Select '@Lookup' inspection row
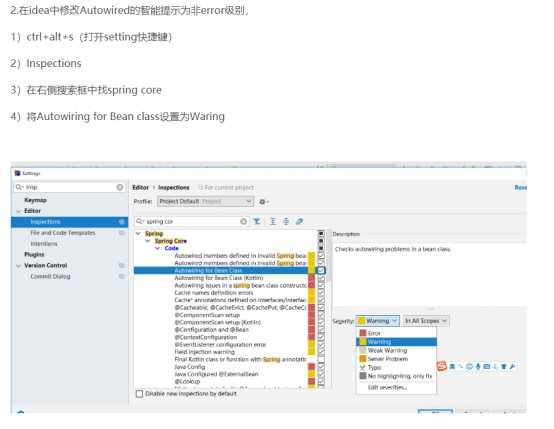 tap(187, 381)
